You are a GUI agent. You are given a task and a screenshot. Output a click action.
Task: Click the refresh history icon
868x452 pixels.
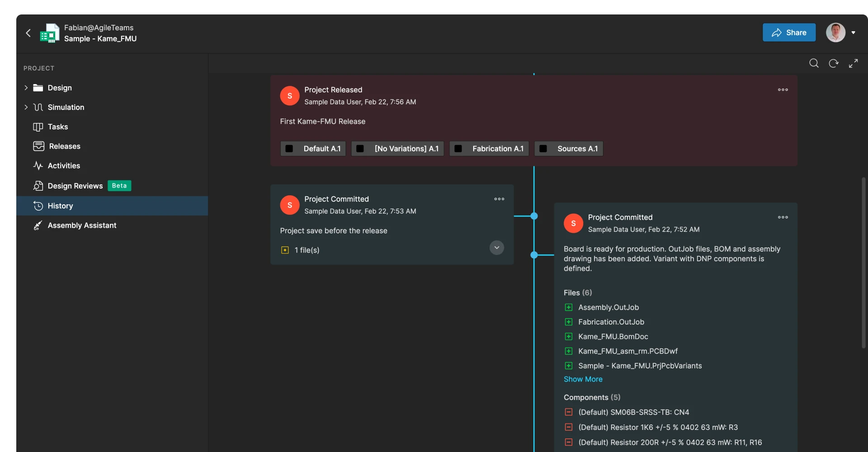pos(834,63)
